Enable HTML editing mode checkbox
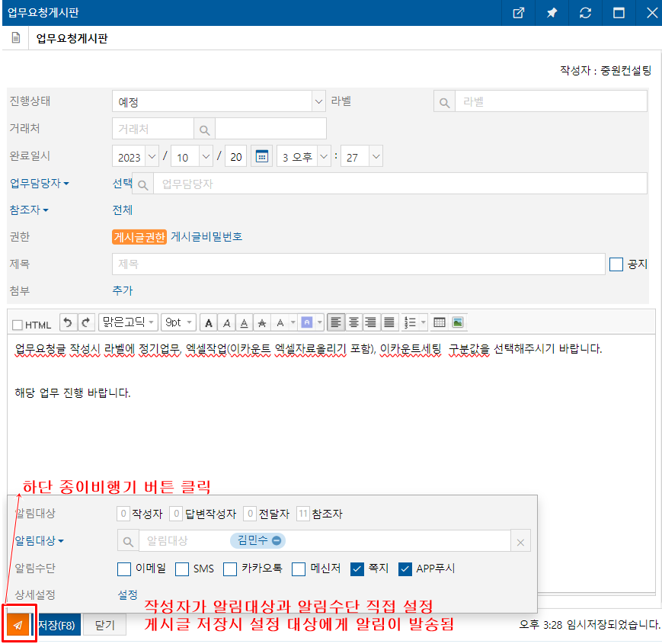The image size is (662, 644). (18, 325)
